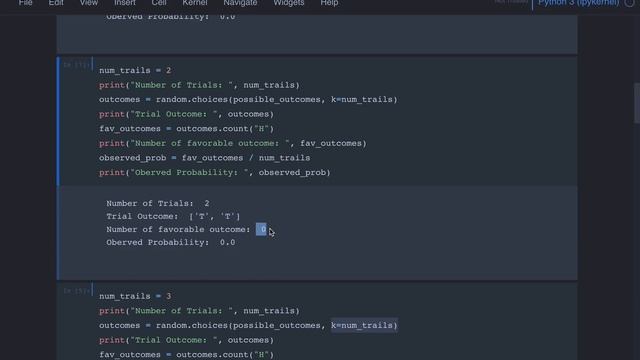Click the print 'Oberved Probability' code line
The height and width of the screenshot is (360, 640).
215,173
